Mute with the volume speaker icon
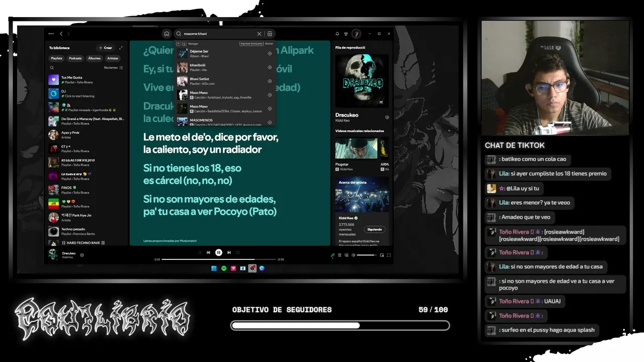This screenshot has width=644, height=362. coord(353,255)
